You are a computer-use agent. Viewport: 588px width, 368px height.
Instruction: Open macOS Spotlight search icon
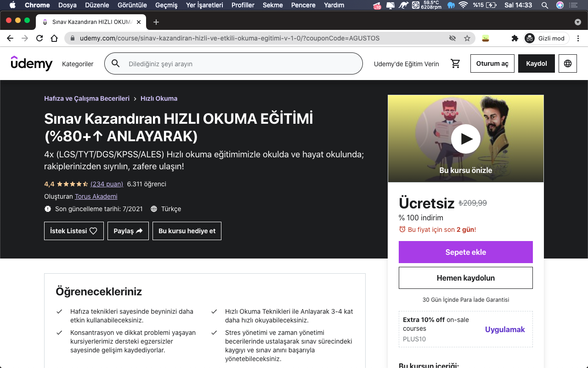tap(545, 5)
